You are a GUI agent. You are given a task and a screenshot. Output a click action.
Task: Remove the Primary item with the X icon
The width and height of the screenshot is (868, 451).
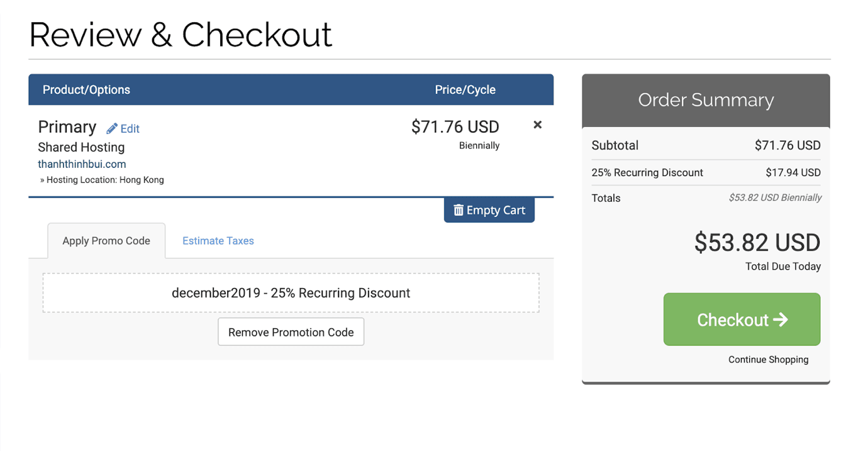point(538,125)
